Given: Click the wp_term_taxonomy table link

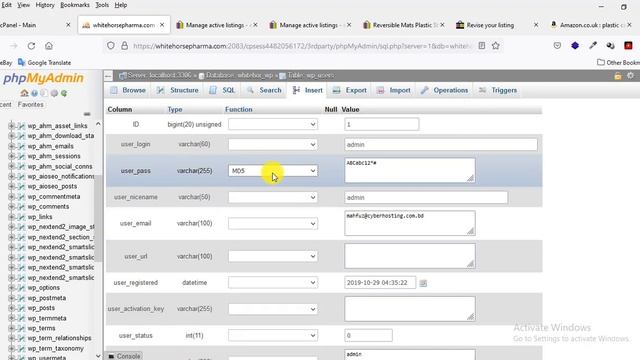Looking at the screenshot, I should [x=56, y=349].
